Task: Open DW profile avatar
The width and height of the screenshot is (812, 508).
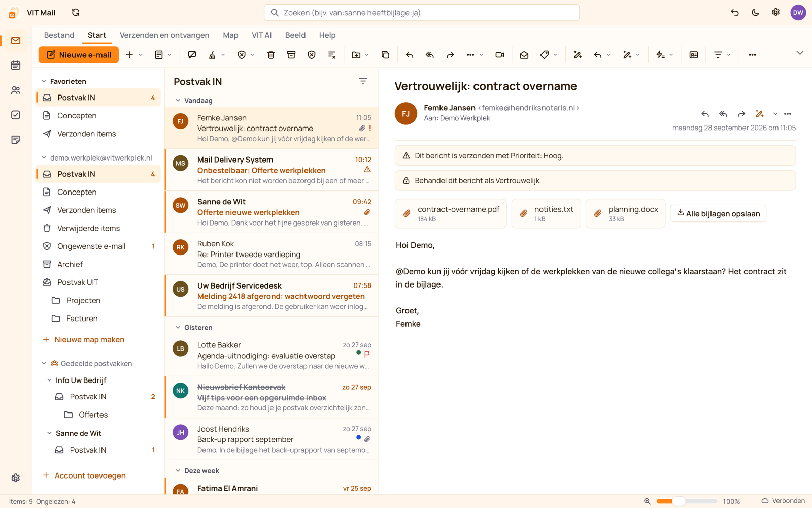Action: [x=798, y=13]
